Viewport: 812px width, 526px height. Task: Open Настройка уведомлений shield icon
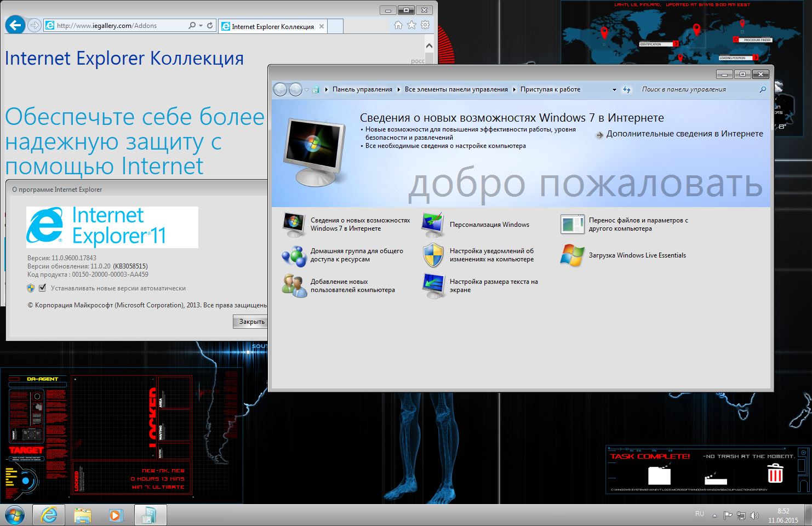tap(433, 255)
